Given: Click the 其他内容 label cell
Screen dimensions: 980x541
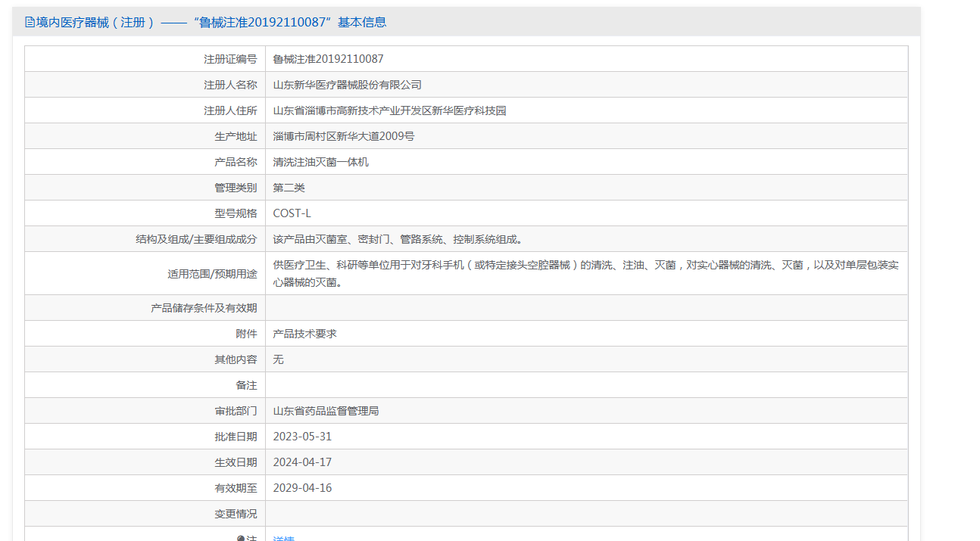Looking at the screenshot, I should tap(145, 359).
